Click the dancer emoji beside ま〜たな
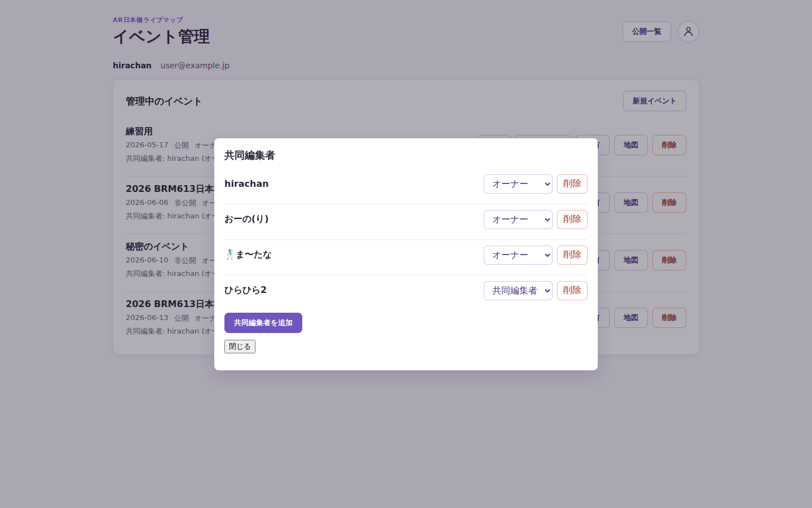The width and height of the screenshot is (812, 508). click(x=230, y=255)
